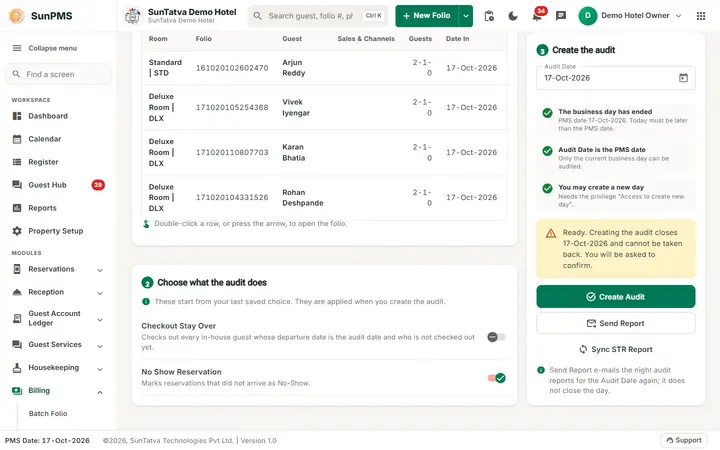Click the Guests column header
Viewport: 720px width, 450px height.
click(420, 39)
